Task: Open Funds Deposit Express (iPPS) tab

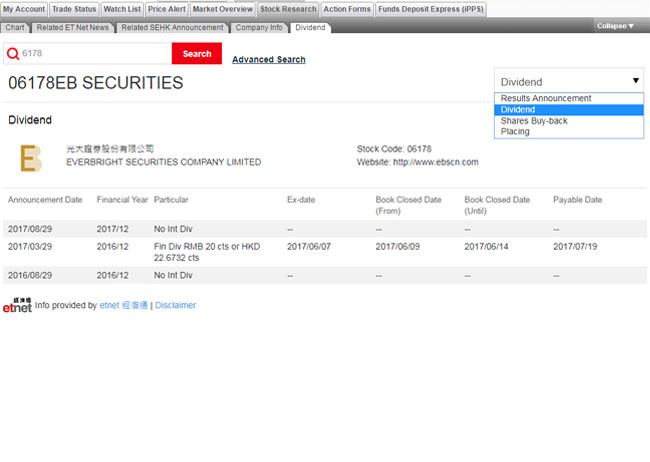Action: (431, 9)
